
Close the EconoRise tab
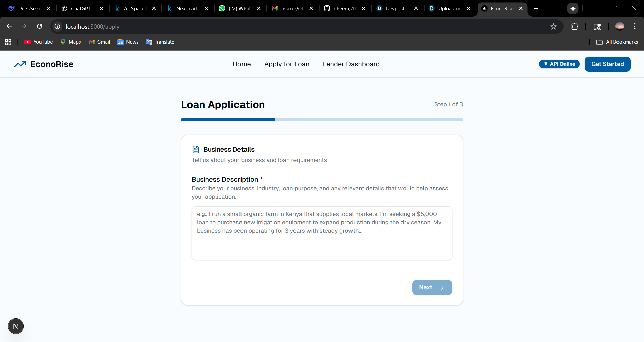click(x=521, y=8)
